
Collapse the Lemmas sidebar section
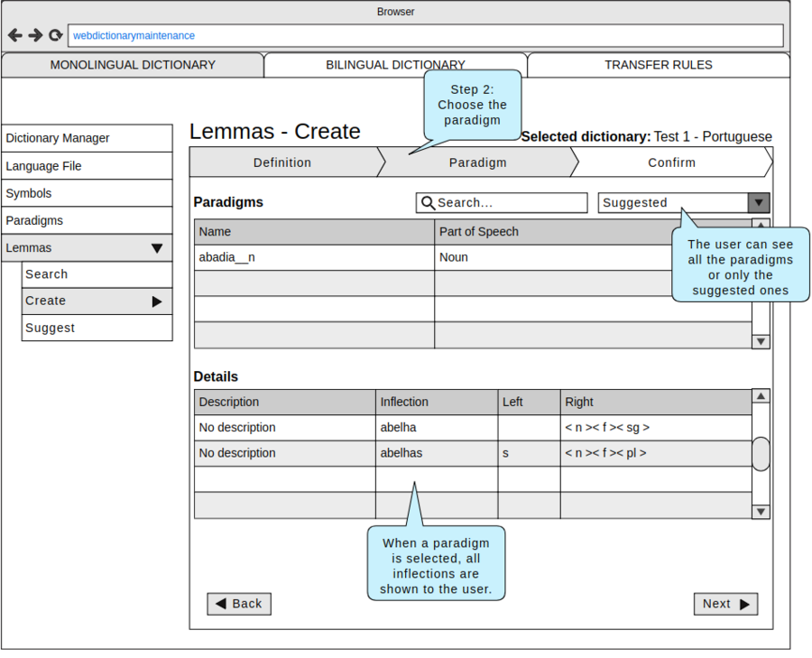click(x=157, y=248)
